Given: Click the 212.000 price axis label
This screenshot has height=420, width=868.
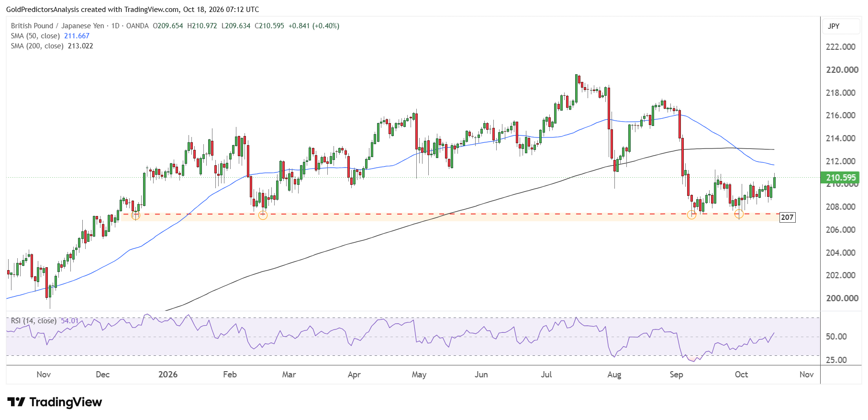Looking at the screenshot, I should tap(841, 161).
